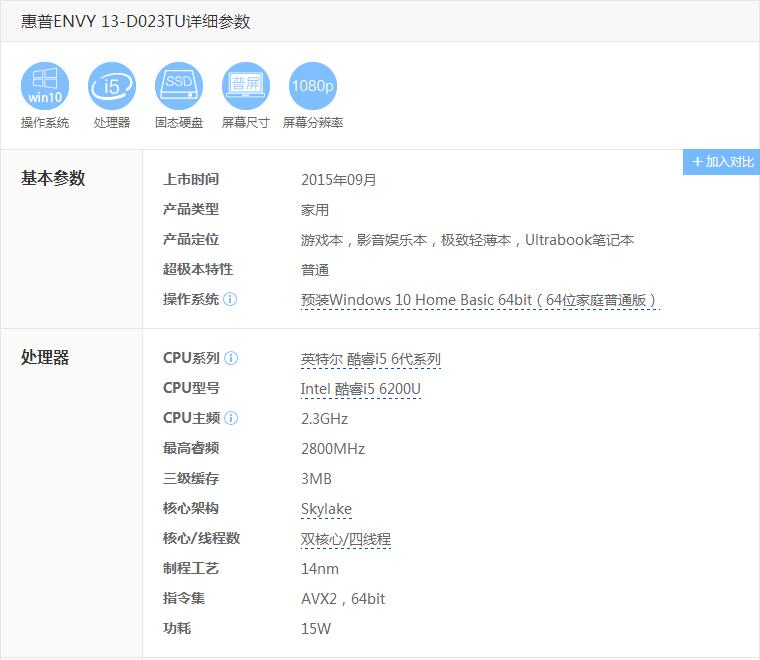
Task: Click the AVX2，64bit instruction set value
Action: pos(343,599)
